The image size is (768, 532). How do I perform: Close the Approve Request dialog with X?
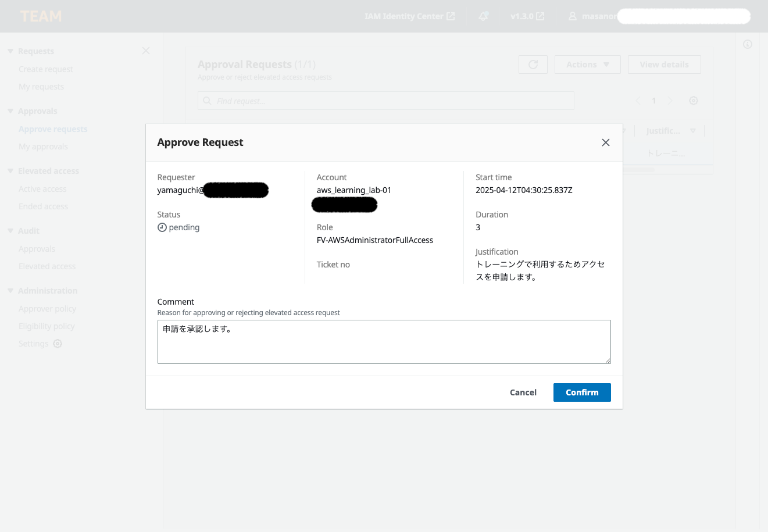[x=605, y=142]
